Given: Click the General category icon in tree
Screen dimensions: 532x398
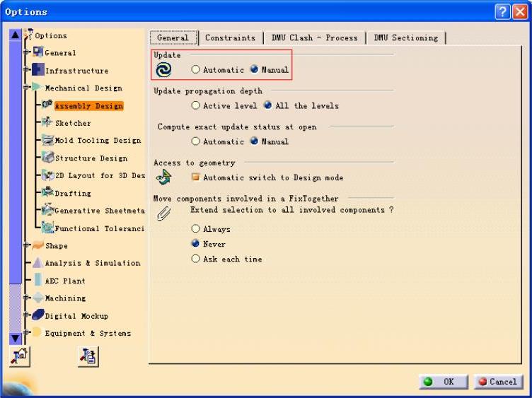Looking at the screenshot, I should coord(38,52).
